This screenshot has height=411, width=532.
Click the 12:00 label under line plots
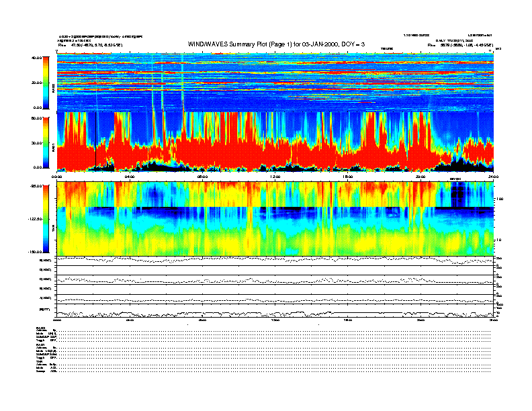[x=275, y=320]
